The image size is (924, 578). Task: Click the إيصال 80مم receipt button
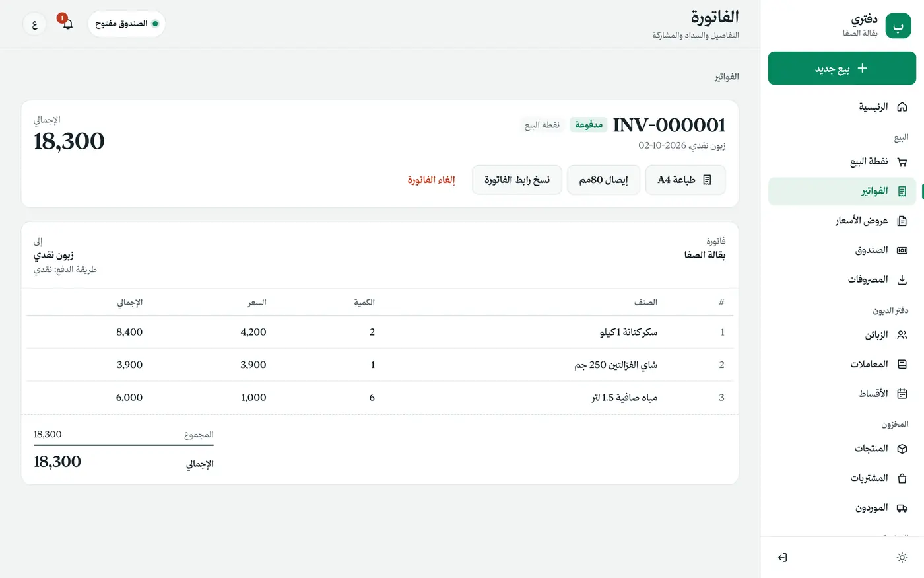point(603,180)
